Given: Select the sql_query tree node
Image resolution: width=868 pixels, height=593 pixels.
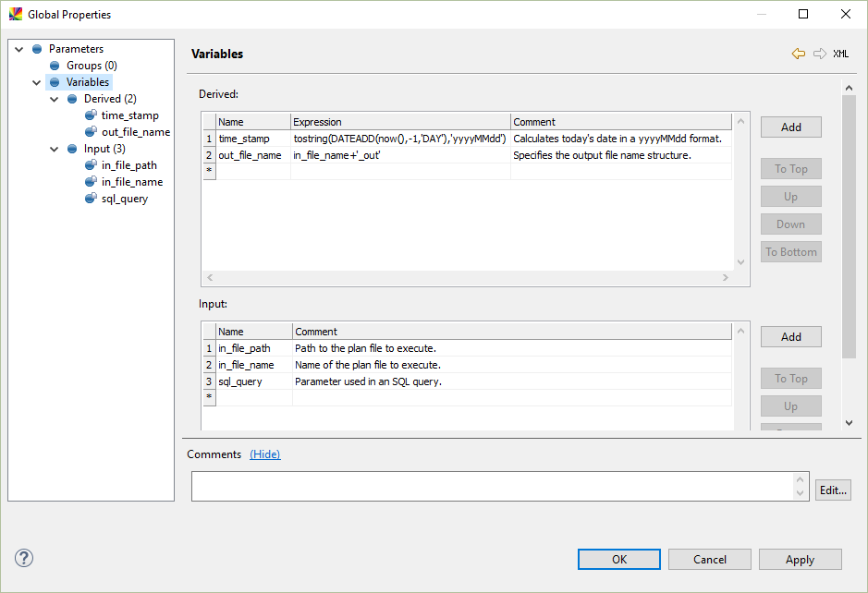Looking at the screenshot, I should click(x=124, y=199).
